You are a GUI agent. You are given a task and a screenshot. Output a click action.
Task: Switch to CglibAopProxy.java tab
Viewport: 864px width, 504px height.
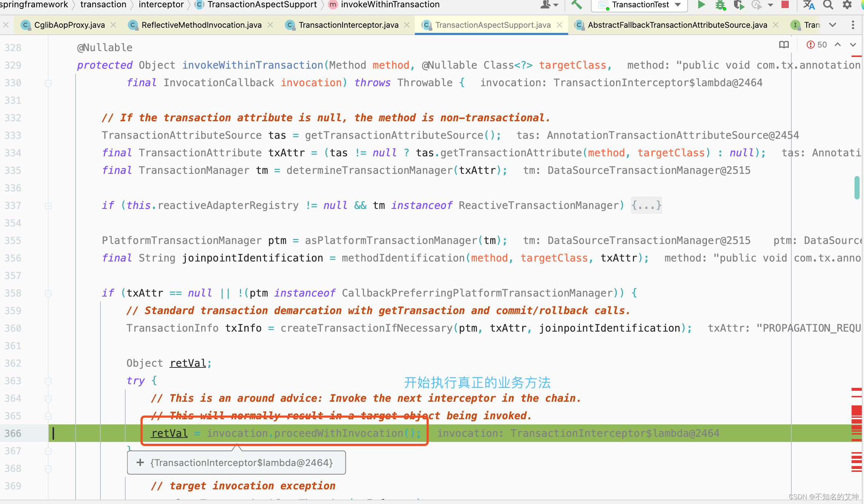[69, 25]
